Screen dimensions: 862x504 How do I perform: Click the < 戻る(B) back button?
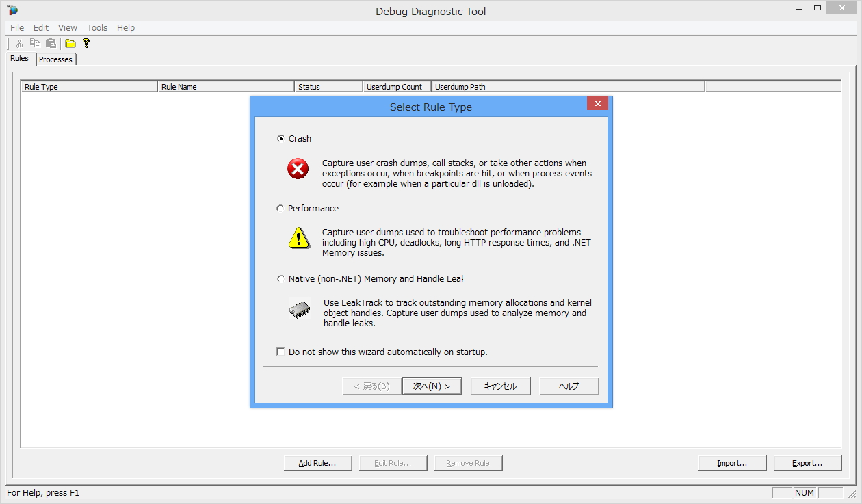click(371, 386)
